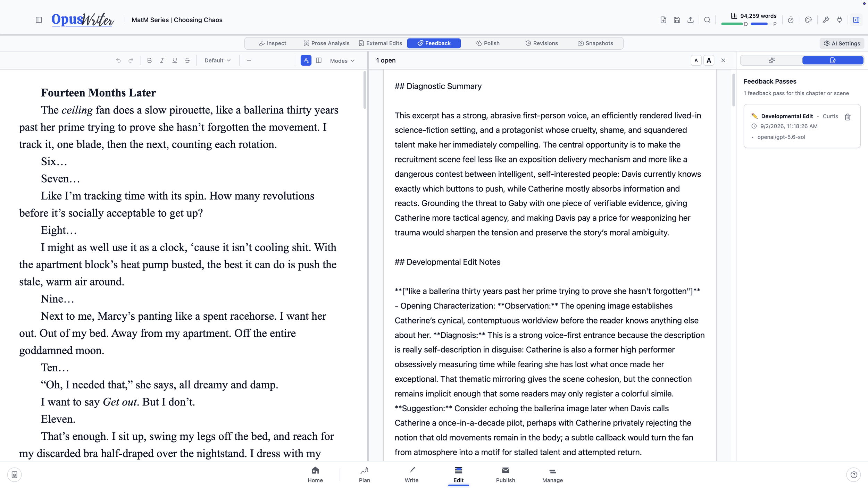
Task: Toggle underline formatting
Action: pyautogui.click(x=175, y=60)
